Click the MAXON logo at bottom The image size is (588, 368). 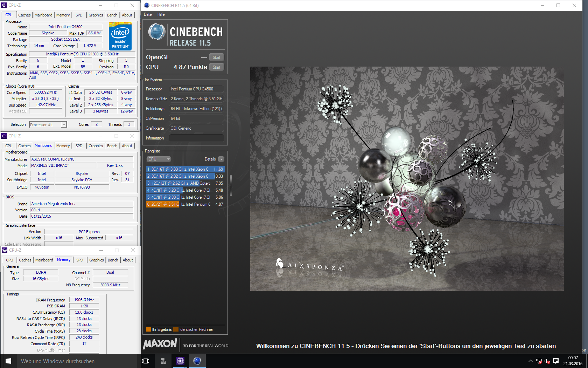point(160,344)
